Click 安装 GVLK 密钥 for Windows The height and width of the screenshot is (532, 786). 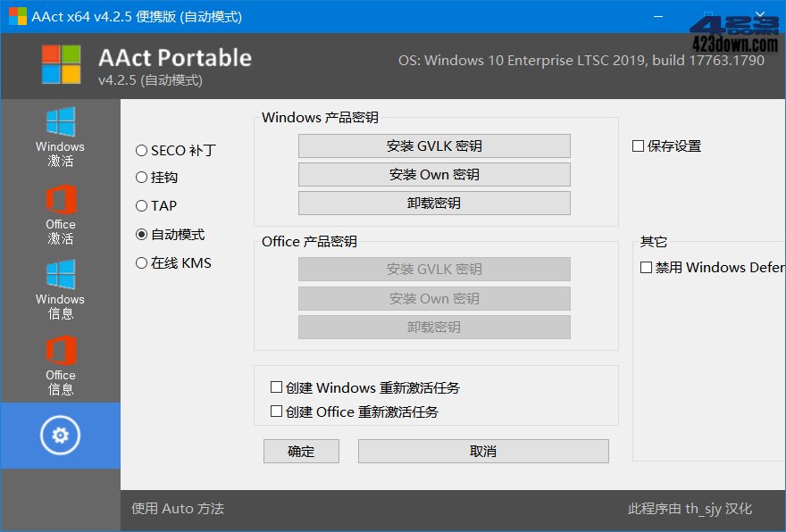(434, 145)
